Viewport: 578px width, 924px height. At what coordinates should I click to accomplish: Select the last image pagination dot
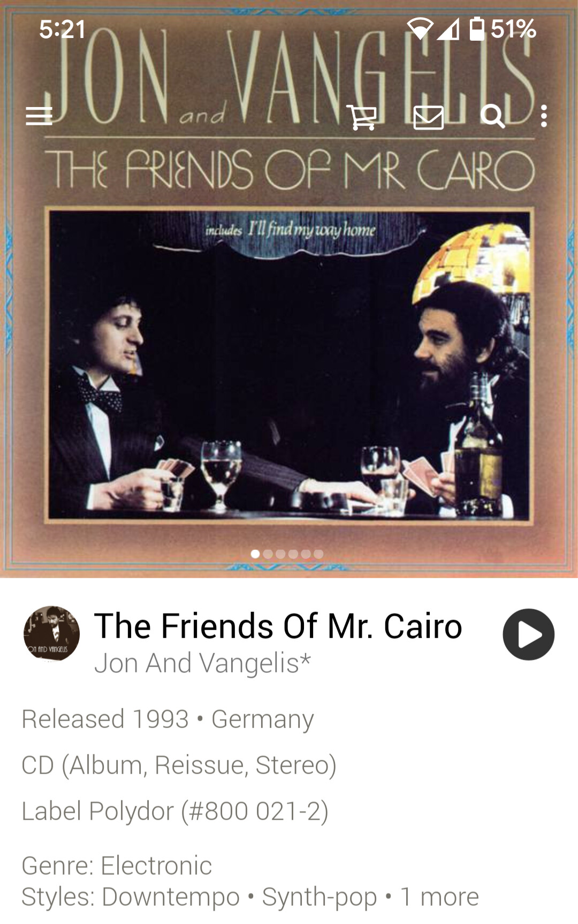coord(318,554)
